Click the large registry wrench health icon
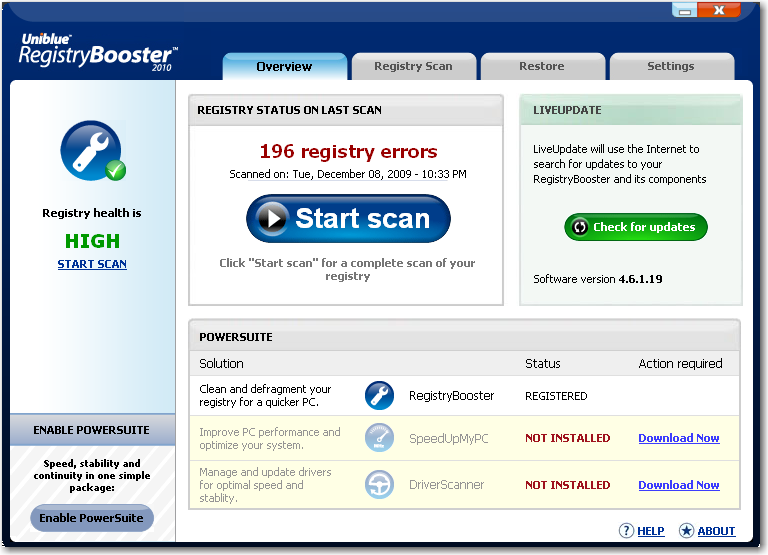 coord(93,151)
